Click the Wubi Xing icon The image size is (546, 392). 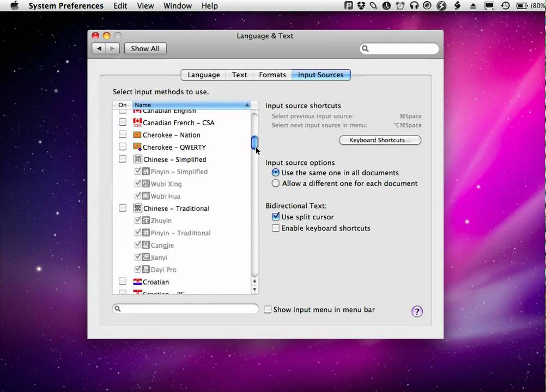pyautogui.click(x=145, y=183)
